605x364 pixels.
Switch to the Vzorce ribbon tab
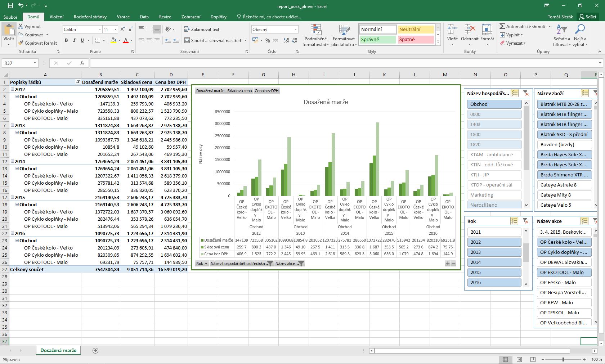tap(123, 17)
